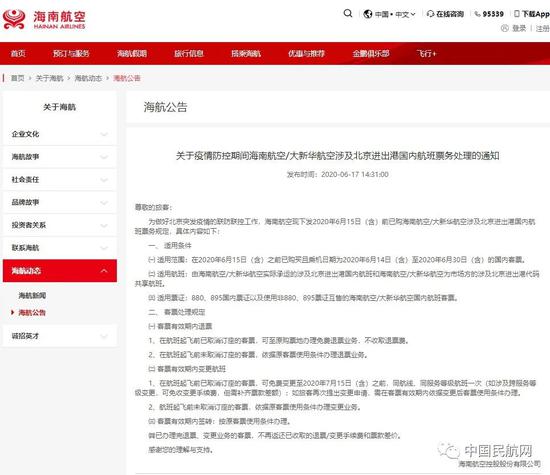Screen dimensions: 550x475
Task: Click 海航动态 in the breadcrumb
Action: coord(88,78)
